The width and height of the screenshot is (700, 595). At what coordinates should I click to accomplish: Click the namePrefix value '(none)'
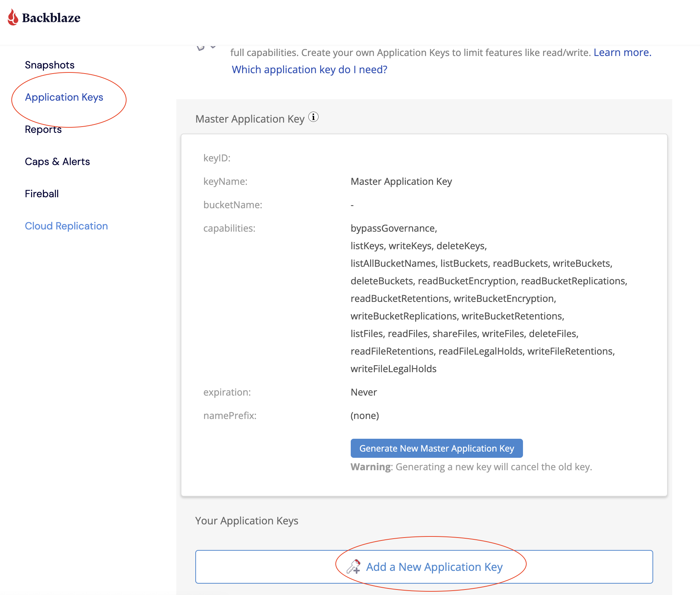pyautogui.click(x=365, y=416)
